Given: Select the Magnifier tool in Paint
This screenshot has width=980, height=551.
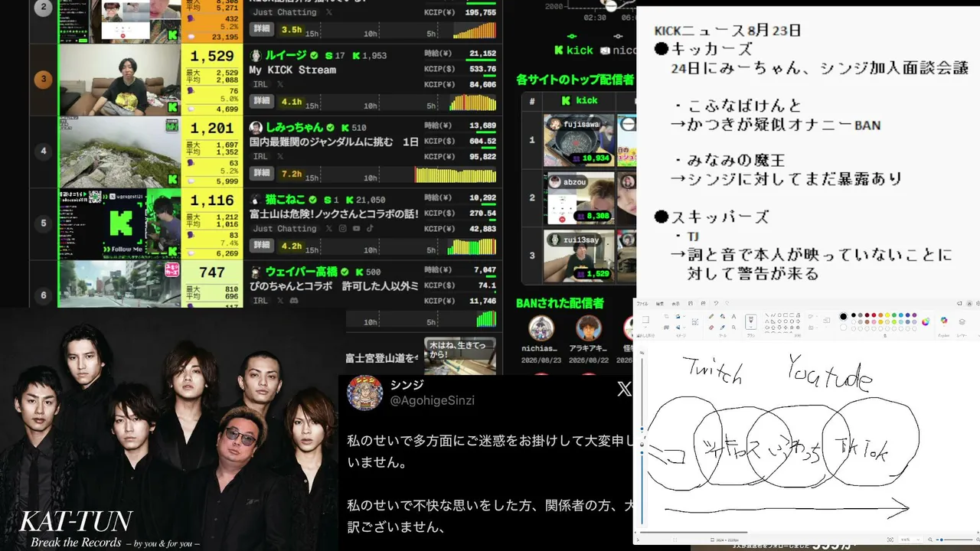Looking at the screenshot, I should pos(733,327).
